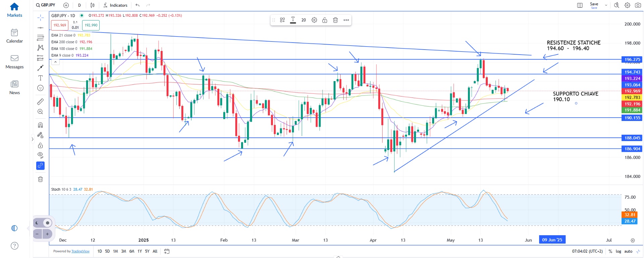Image resolution: width=644 pixels, height=258 pixels.
Task: Open the Calendar section in sidebar
Action: click(14, 36)
